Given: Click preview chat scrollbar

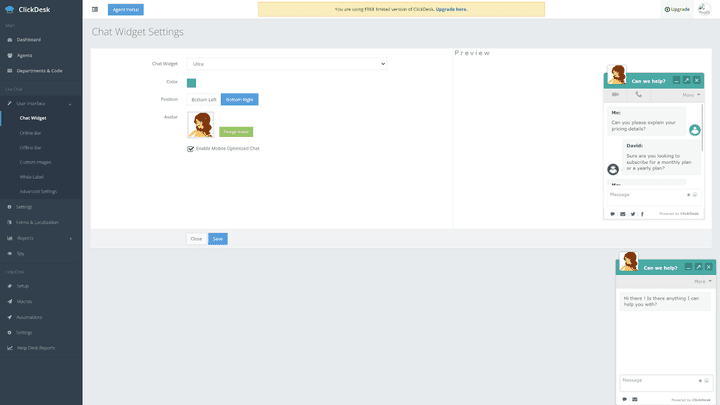Looking at the screenshot, I should click(702, 127).
